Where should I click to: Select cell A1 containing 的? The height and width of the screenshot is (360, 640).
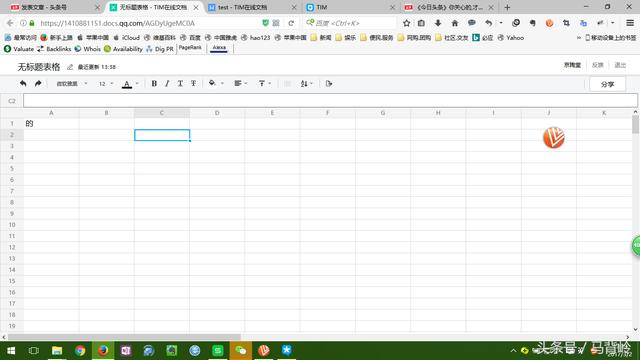click(x=51, y=123)
